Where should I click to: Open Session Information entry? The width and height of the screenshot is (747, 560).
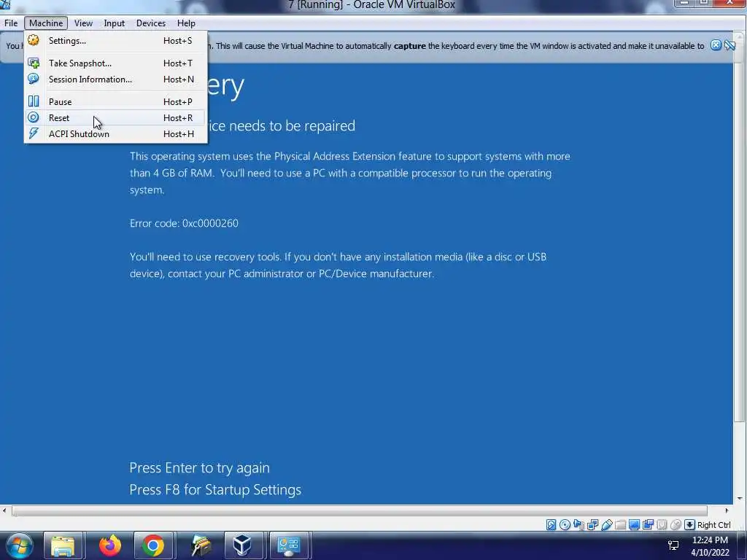click(115, 79)
